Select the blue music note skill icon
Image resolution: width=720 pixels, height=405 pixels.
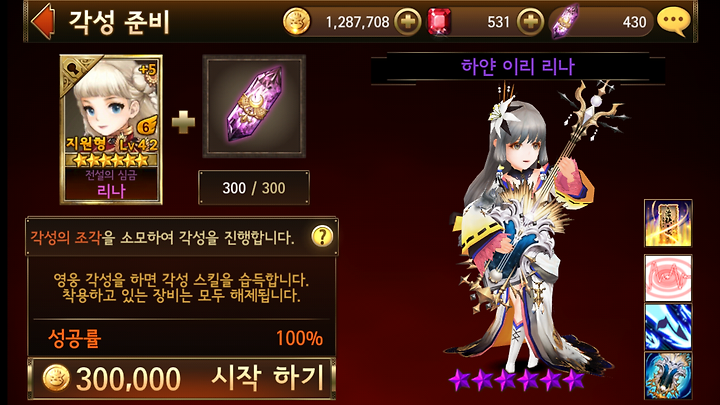click(668, 327)
